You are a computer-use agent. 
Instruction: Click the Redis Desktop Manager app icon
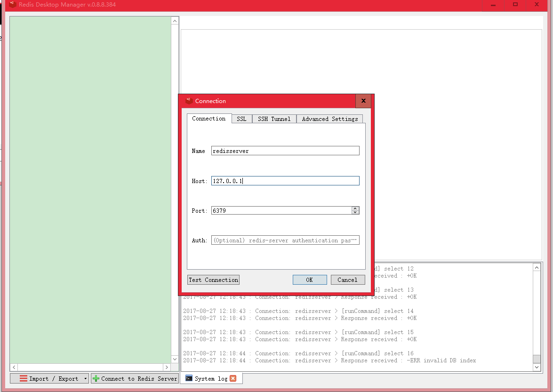13,4
